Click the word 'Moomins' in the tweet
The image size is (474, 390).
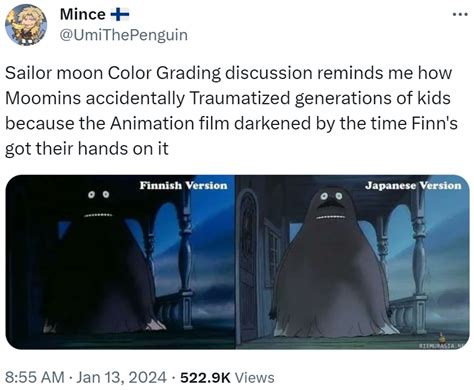click(x=43, y=98)
